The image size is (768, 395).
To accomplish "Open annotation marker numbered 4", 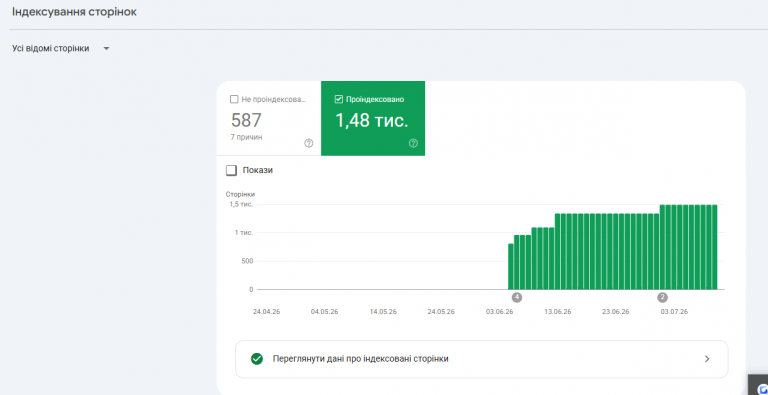I will click(x=516, y=297).
